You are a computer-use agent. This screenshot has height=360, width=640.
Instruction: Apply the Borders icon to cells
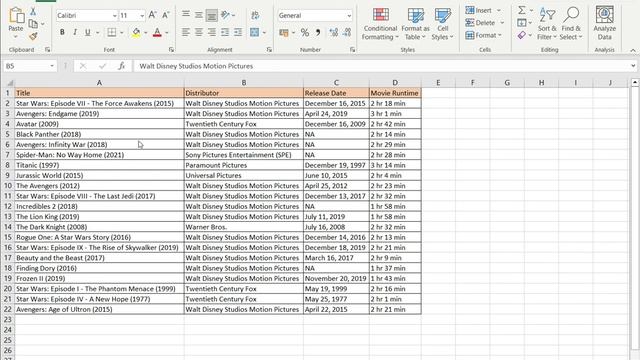coord(111,32)
